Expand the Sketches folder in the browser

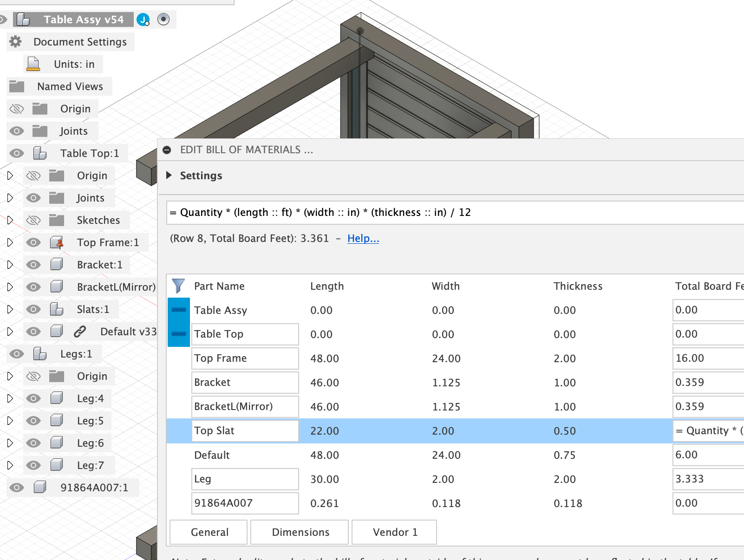tap(10, 220)
